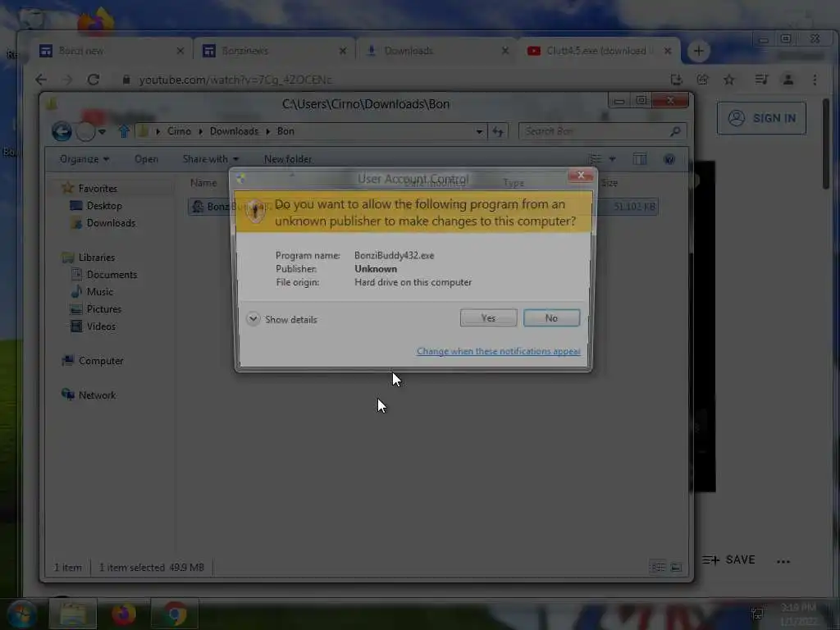
Task: Open the Share with menu
Action: tap(211, 159)
